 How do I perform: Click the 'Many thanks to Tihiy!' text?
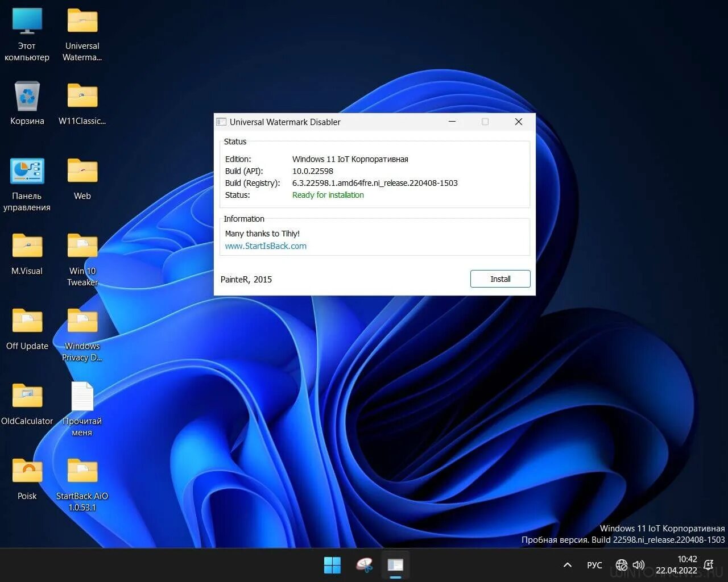[262, 234]
